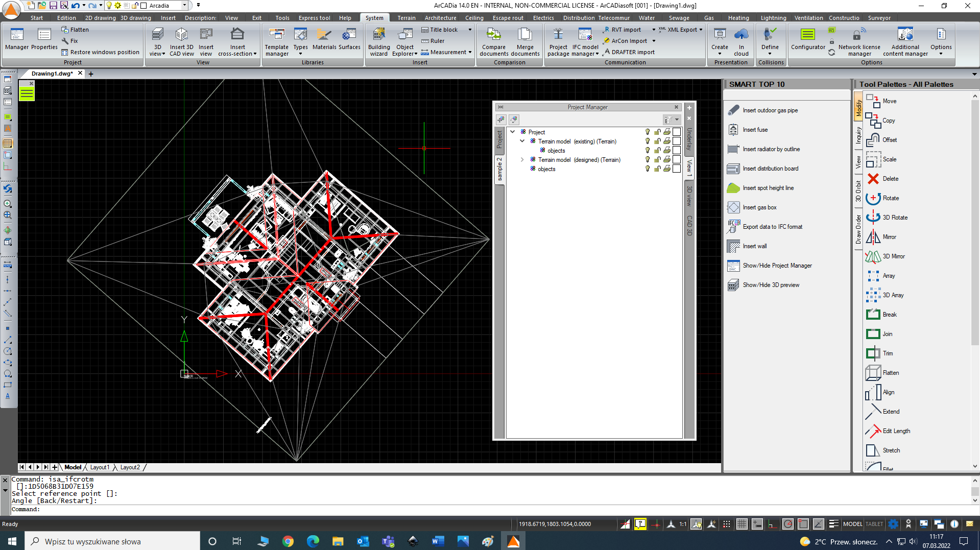Switch to the Layout1 tab
Screen dimensions: 980x550
click(x=100, y=467)
